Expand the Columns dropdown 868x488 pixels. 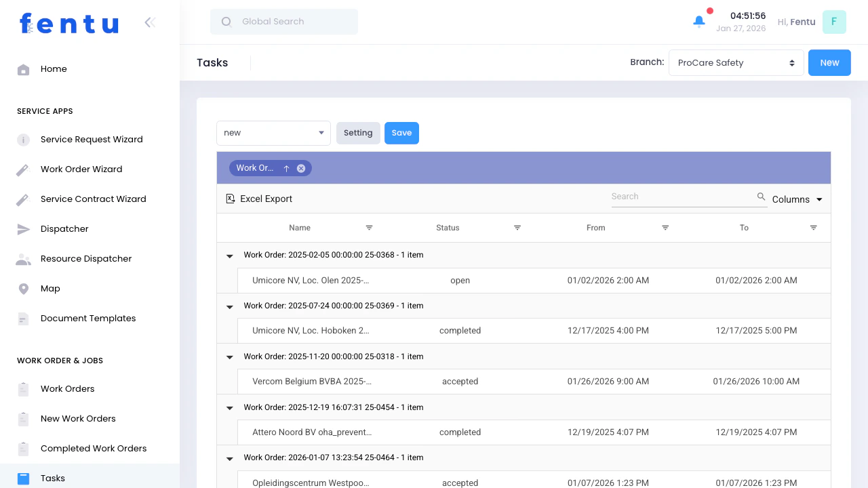tap(797, 199)
